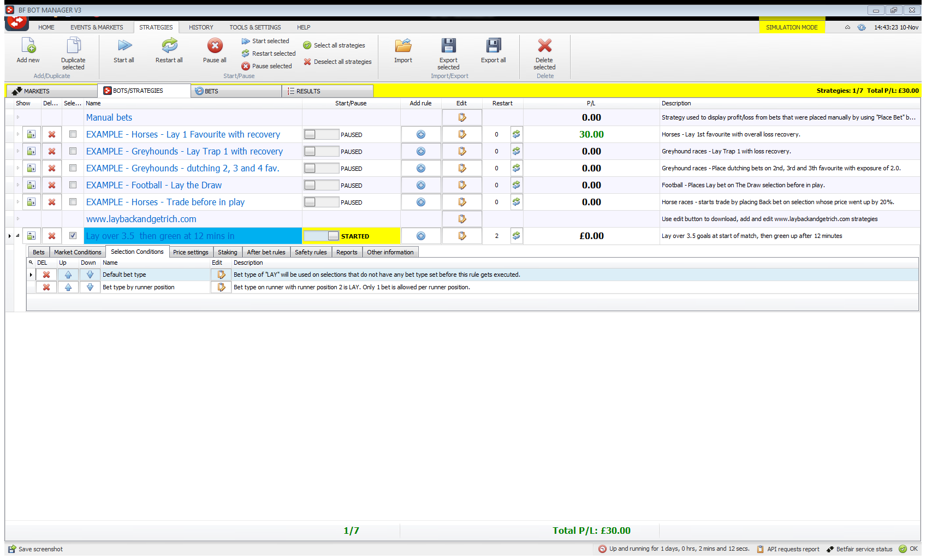The image size is (926, 560).
Task: Delete the Football - Lay the Draw strategy
Action: pos(52,185)
